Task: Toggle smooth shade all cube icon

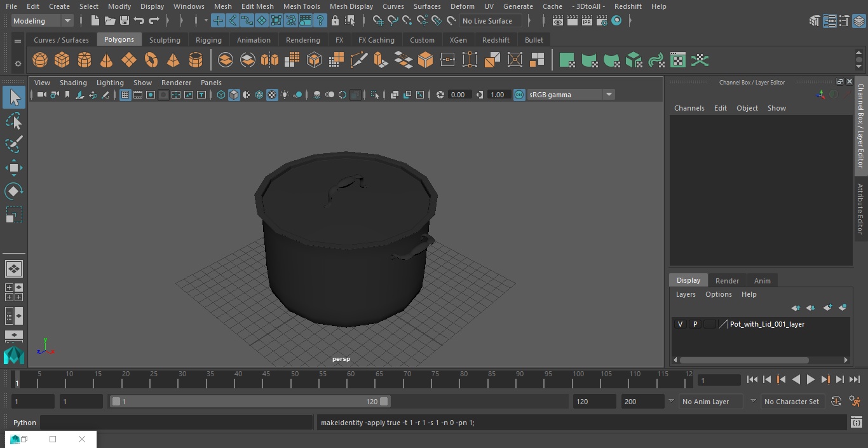Action: click(234, 95)
